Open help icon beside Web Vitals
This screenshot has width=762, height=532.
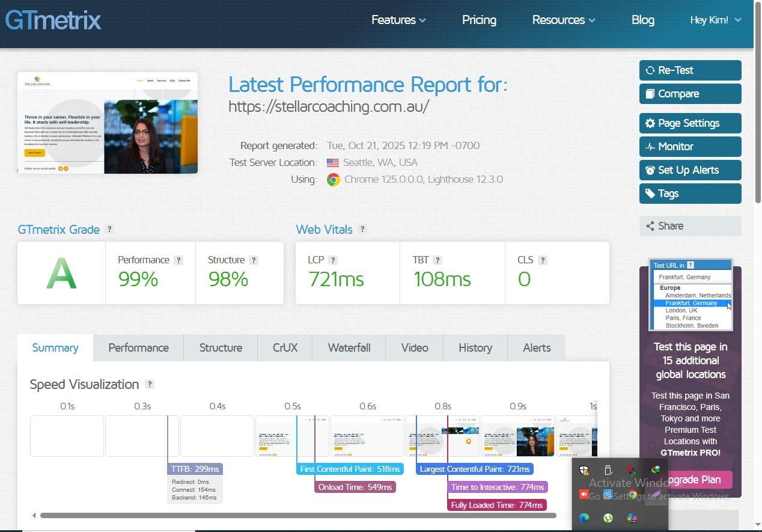click(362, 229)
